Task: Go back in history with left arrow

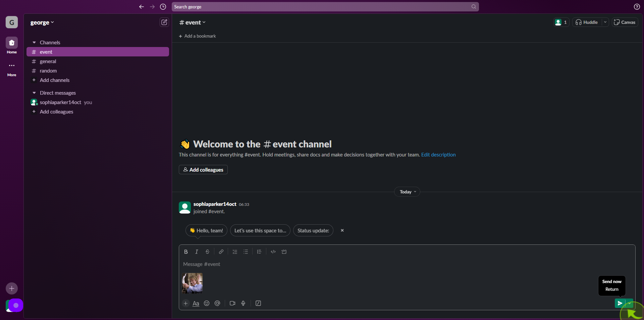Action: [x=142, y=7]
